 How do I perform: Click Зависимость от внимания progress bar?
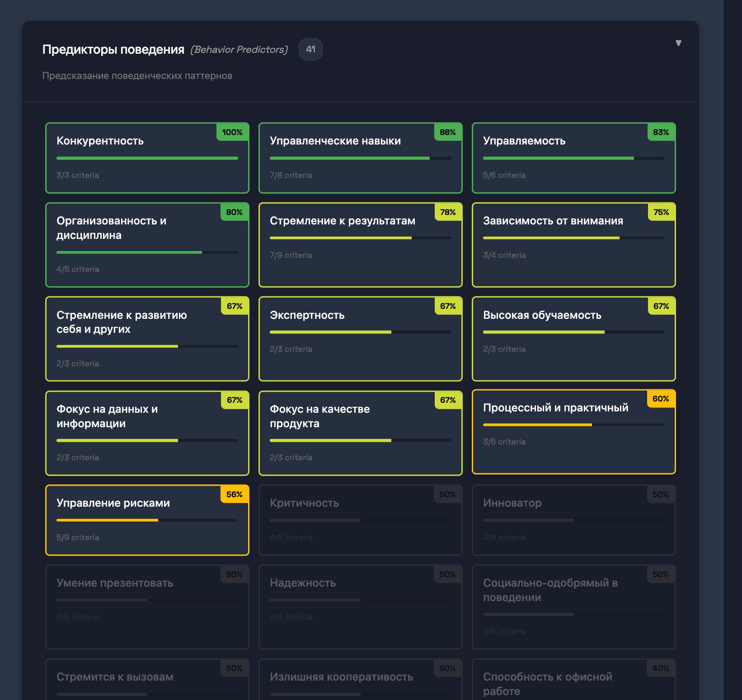[x=573, y=238]
